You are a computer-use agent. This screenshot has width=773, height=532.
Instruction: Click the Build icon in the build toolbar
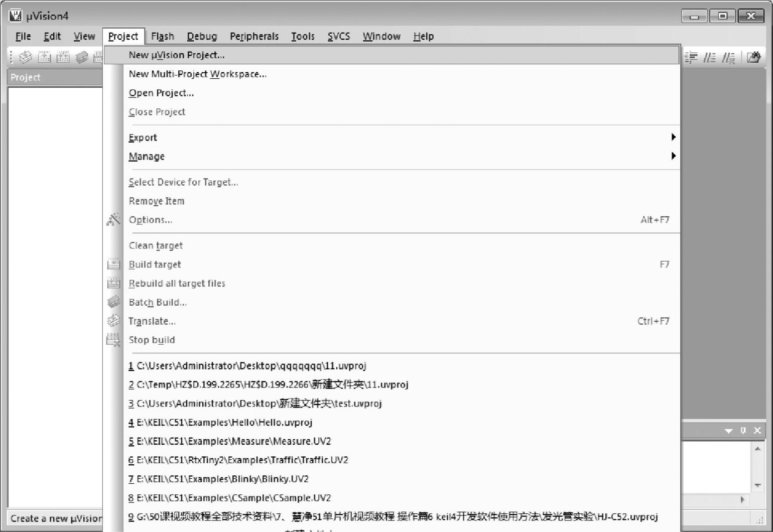pyautogui.click(x=44, y=57)
